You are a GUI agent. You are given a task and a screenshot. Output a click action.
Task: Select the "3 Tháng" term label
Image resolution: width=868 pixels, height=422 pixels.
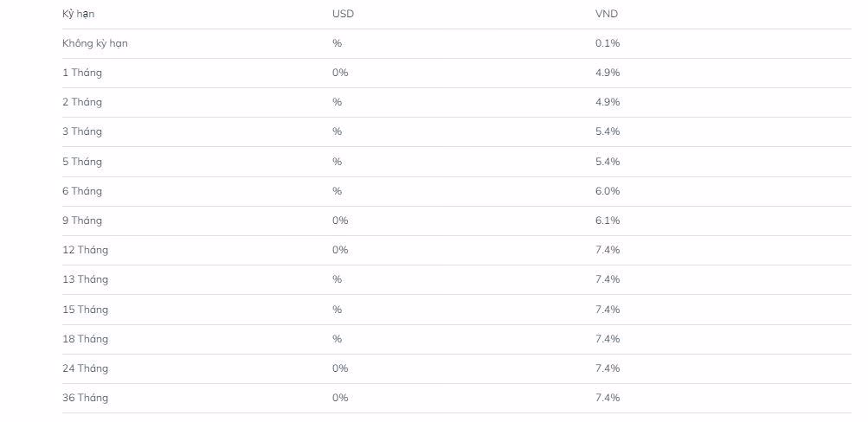(x=82, y=131)
